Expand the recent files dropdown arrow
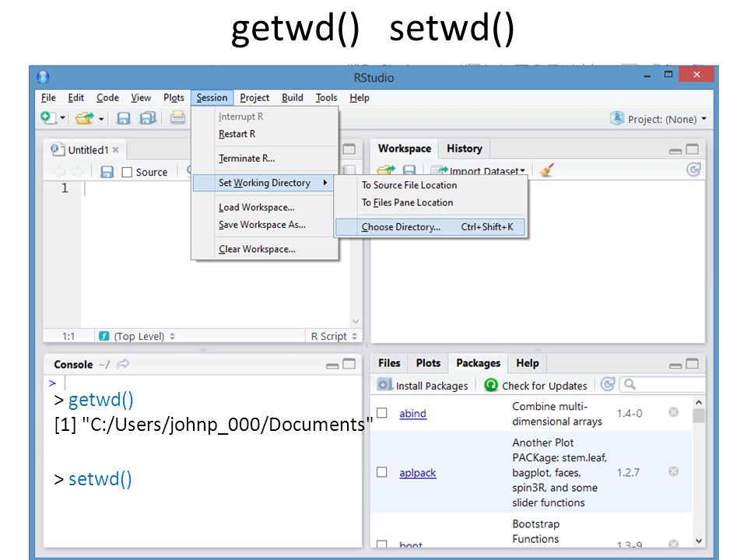The image size is (747, 560). point(101,118)
